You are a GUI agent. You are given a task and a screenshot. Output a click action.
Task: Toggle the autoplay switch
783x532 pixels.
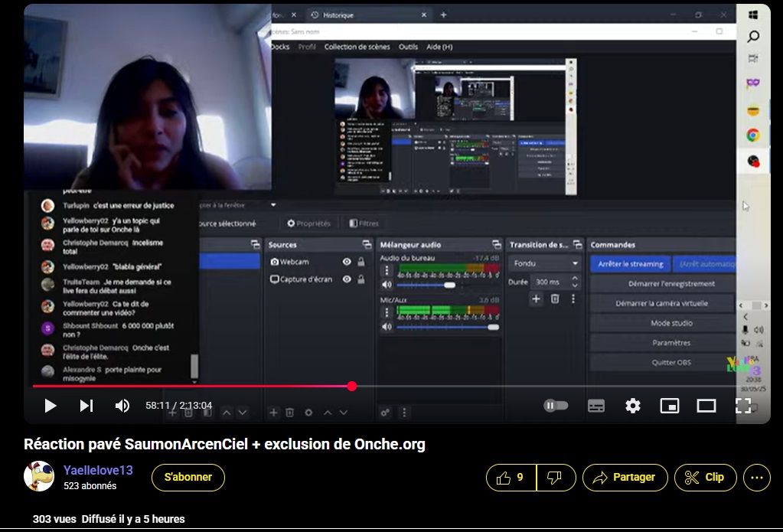point(556,406)
